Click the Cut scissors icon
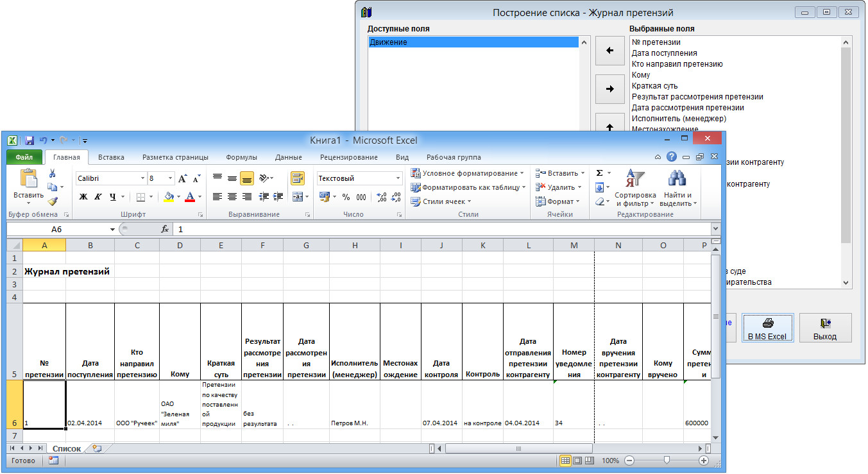Image resolution: width=868 pixels, height=474 pixels. click(x=53, y=173)
